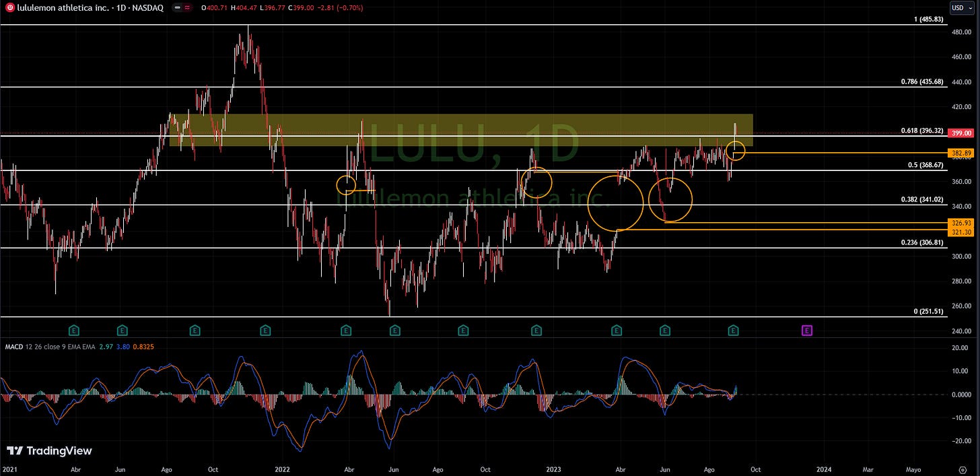Select the 0.618 (396.32) Fibonacci level label
Image resolution: width=980 pixels, height=476 pixels.
(x=921, y=131)
